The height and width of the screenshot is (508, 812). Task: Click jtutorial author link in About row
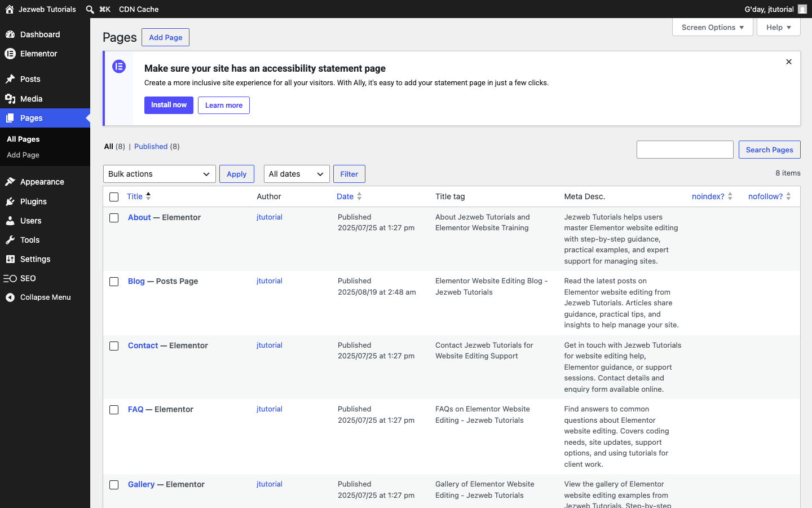tap(270, 217)
